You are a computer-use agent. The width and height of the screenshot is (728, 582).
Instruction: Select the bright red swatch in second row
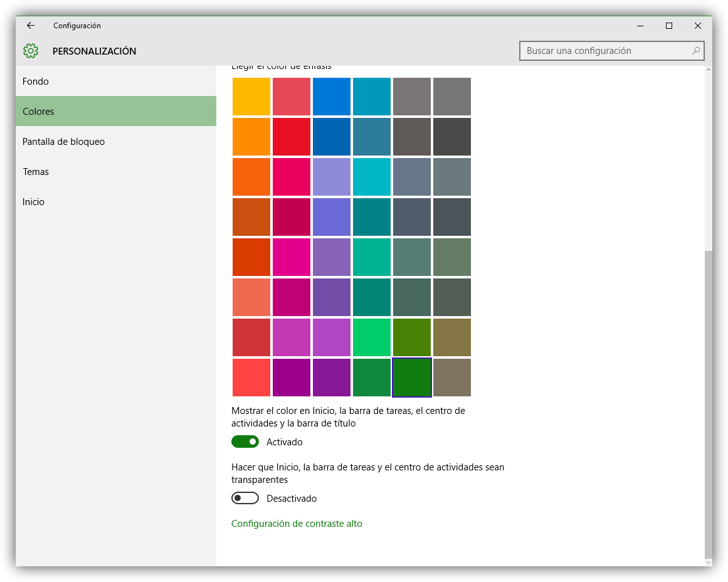coord(292,137)
